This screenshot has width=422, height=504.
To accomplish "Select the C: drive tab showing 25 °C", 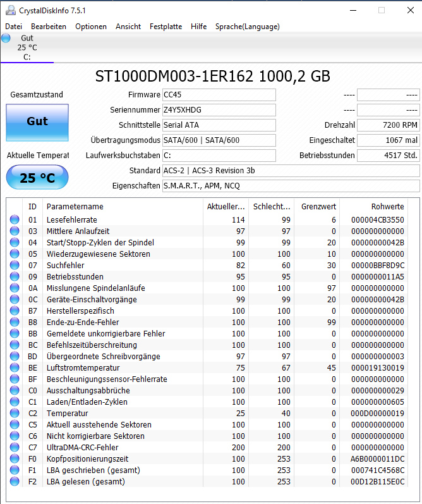I will click(27, 47).
